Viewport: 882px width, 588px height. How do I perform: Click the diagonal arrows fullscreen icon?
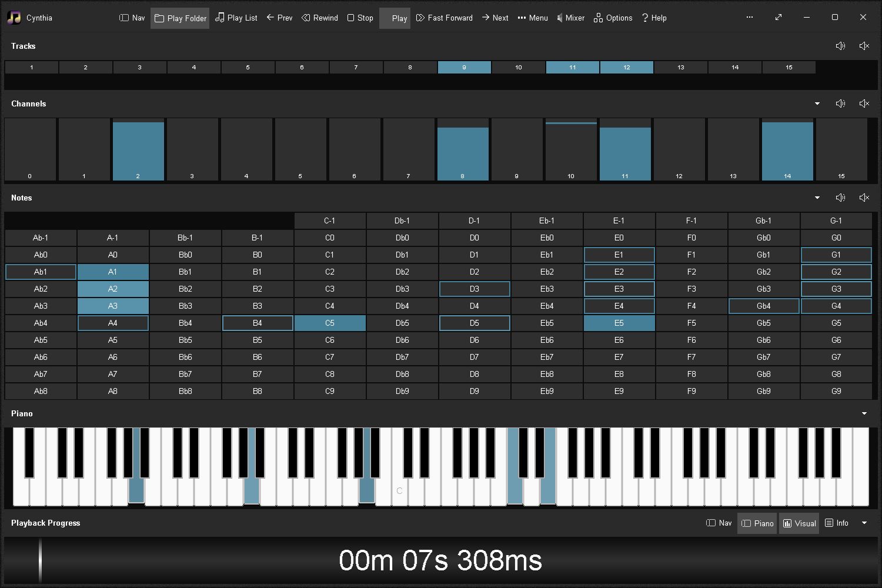tap(779, 17)
